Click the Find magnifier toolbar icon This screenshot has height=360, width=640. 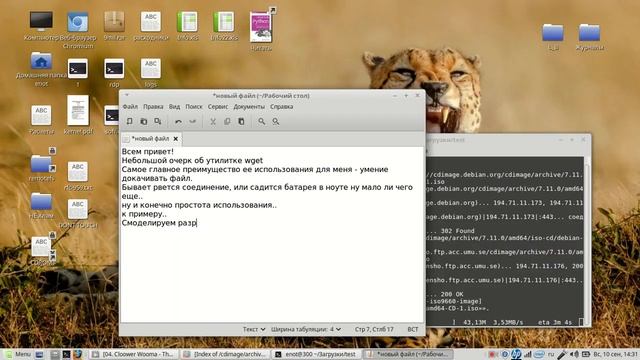262,121
